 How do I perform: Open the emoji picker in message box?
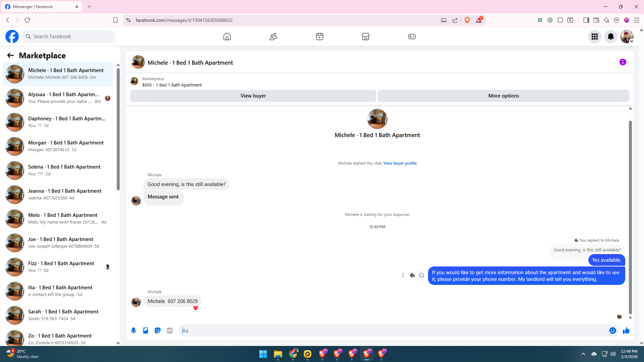point(612,330)
